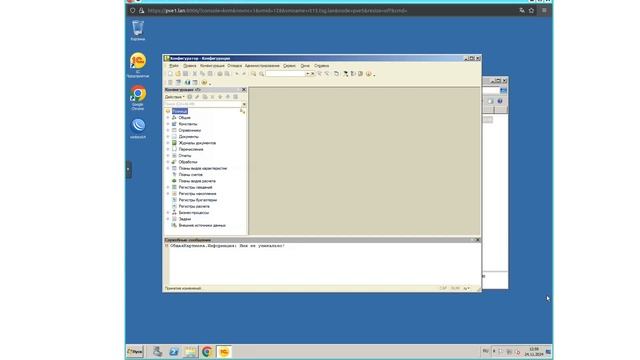
Task: Click the ОбщаяКартинка.Информация error message line
Action: point(227,246)
